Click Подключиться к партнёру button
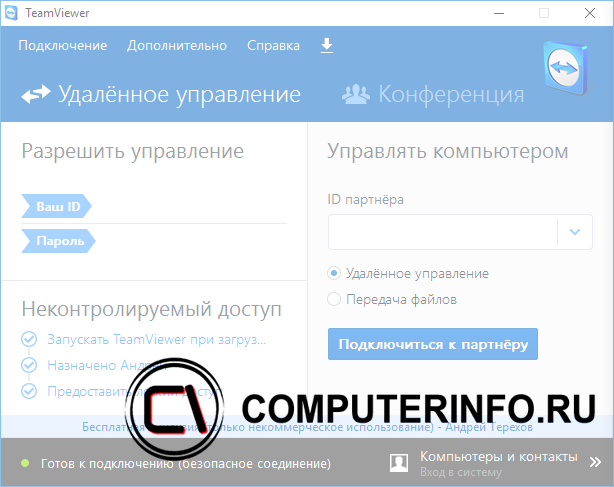Screen dimensions: 614x487 pos(433,344)
